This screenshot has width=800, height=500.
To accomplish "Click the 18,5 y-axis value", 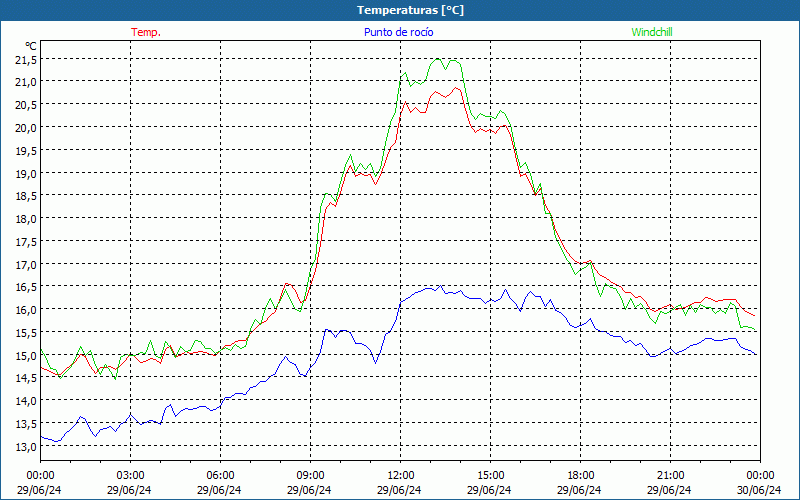I will coord(26,196).
